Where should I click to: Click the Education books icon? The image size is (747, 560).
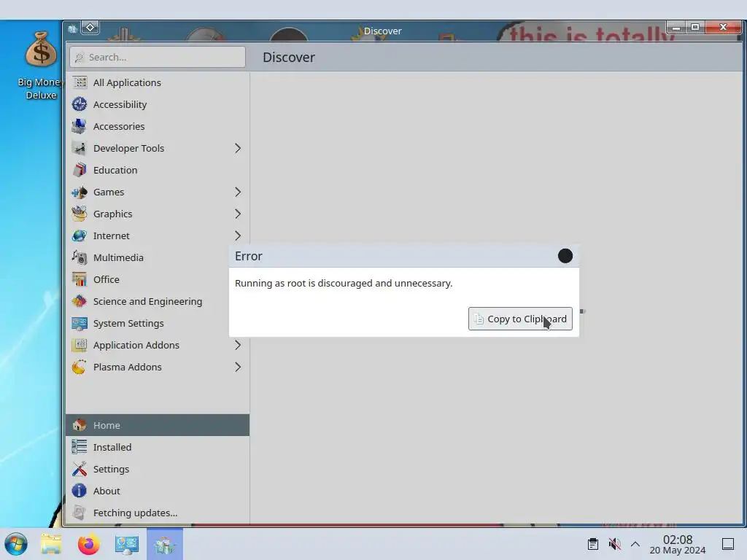point(80,170)
